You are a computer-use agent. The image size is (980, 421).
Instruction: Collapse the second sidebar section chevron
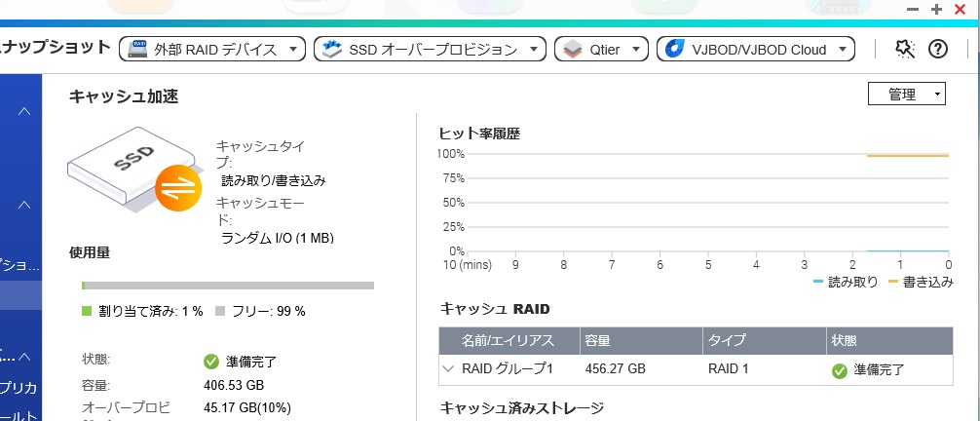[x=23, y=204]
